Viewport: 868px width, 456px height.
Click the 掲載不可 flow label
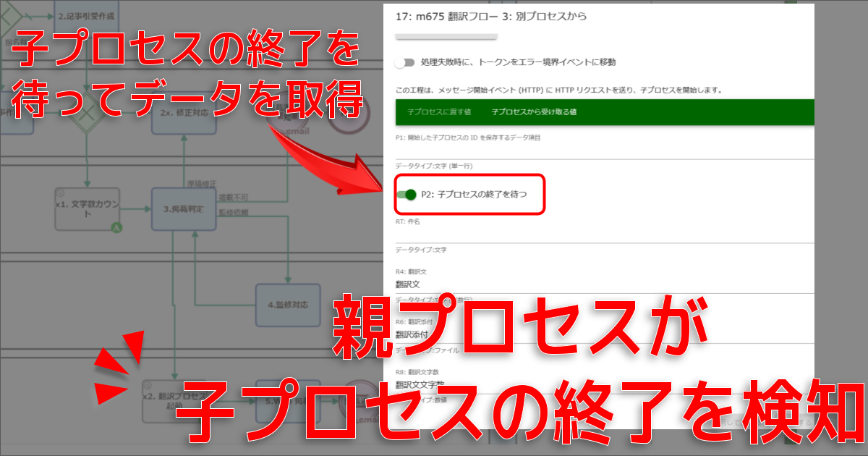click(233, 197)
